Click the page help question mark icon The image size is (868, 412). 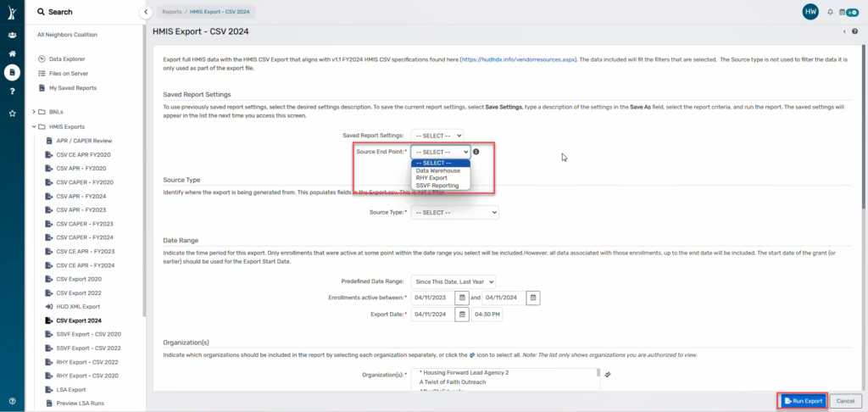(x=855, y=31)
